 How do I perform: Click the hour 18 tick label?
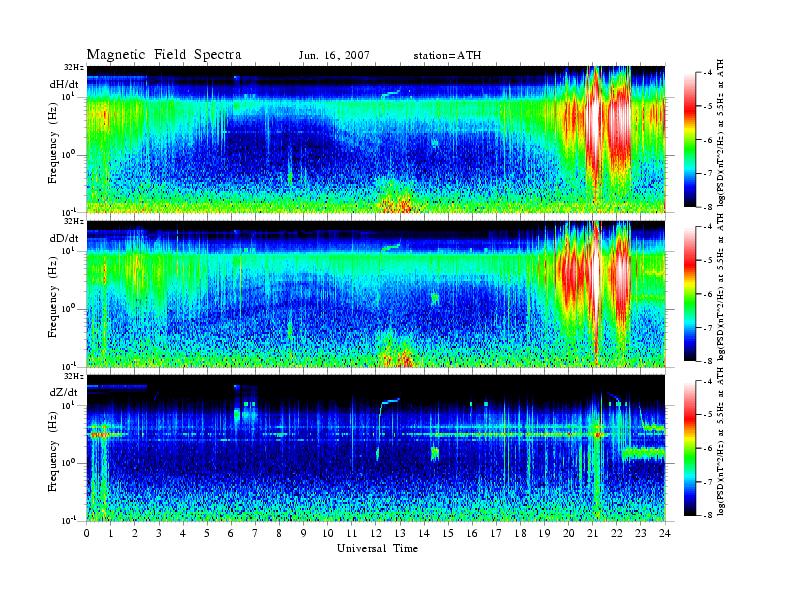(x=520, y=534)
